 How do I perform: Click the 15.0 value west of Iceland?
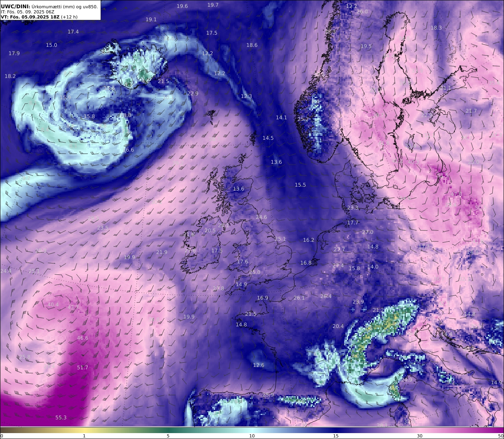click(x=51, y=45)
